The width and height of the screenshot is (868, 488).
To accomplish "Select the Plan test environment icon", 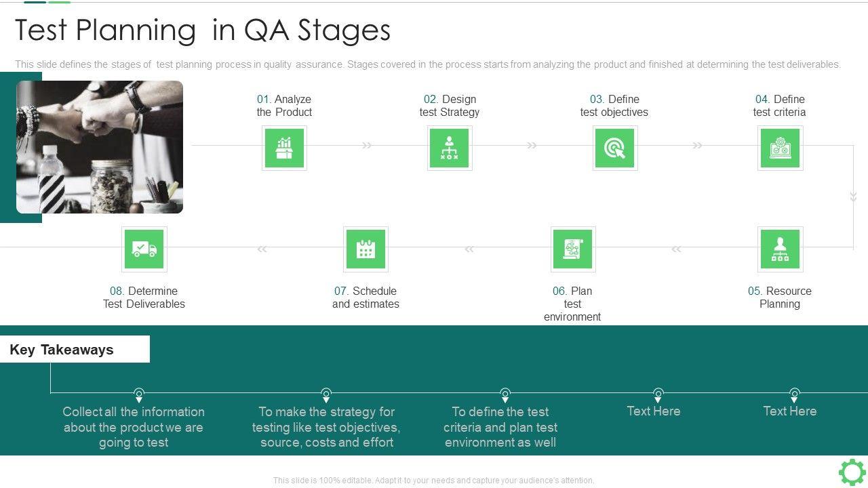I will point(572,249).
